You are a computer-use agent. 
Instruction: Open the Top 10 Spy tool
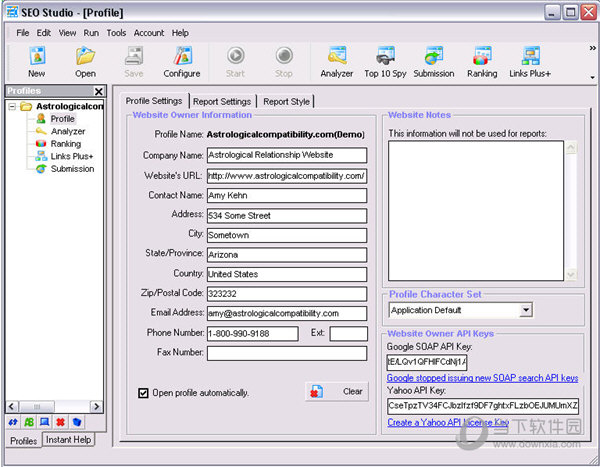[x=385, y=62]
